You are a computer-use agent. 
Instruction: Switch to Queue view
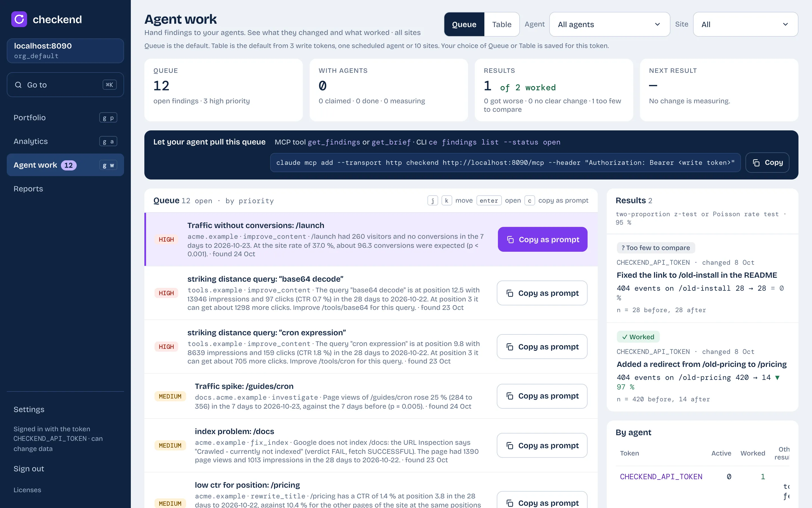click(464, 24)
